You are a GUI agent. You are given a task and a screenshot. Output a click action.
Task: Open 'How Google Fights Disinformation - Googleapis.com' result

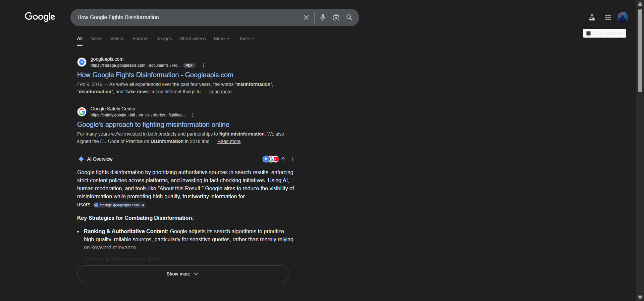155,75
